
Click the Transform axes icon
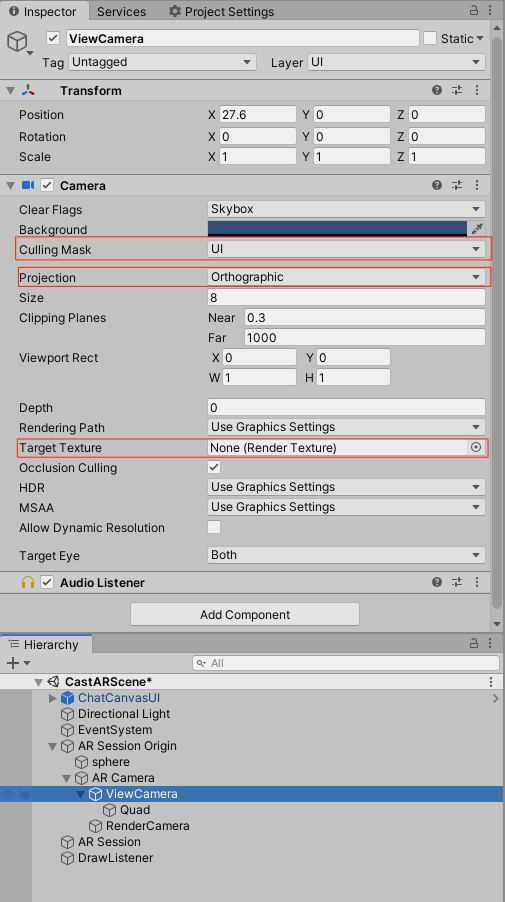click(28, 90)
